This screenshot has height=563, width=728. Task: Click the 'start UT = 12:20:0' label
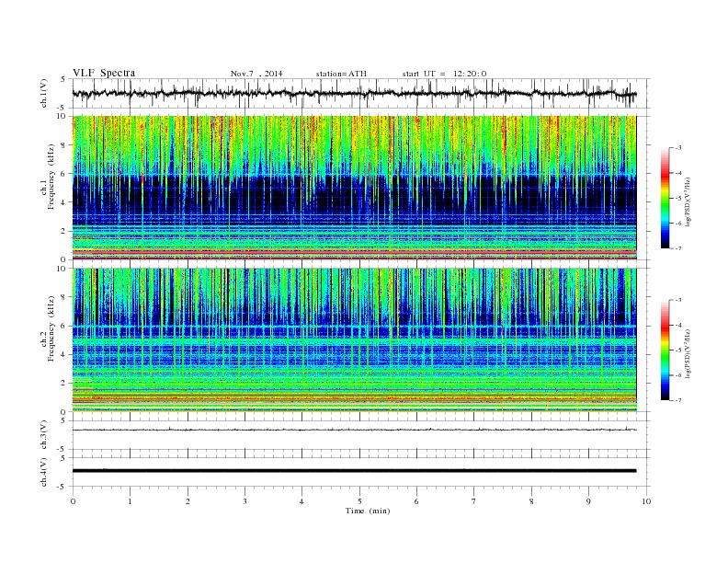point(444,74)
